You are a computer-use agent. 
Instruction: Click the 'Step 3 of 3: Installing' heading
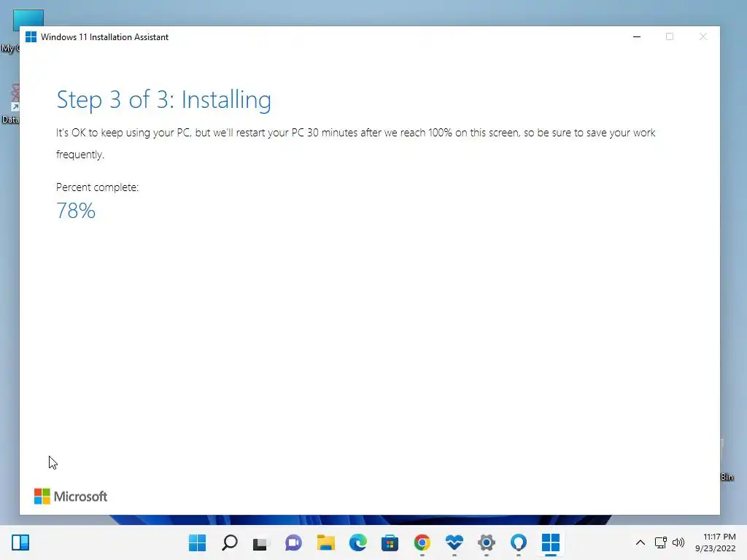(x=163, y=100)
